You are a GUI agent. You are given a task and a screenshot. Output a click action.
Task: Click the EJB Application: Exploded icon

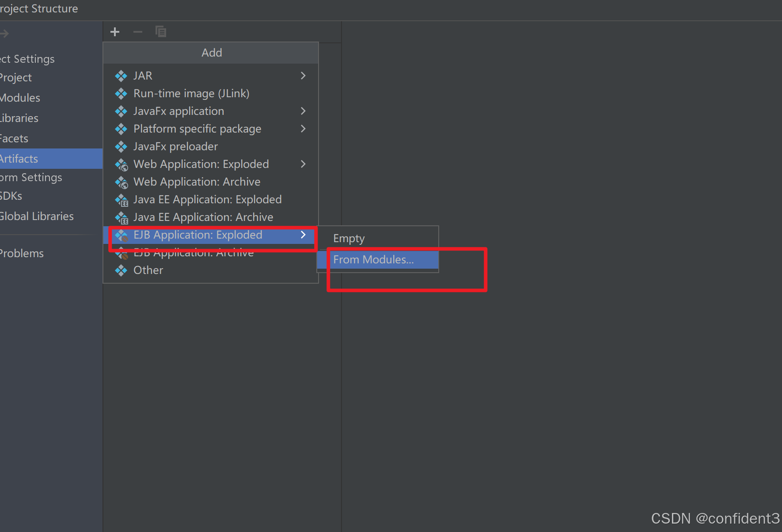(x=121, y=236)
